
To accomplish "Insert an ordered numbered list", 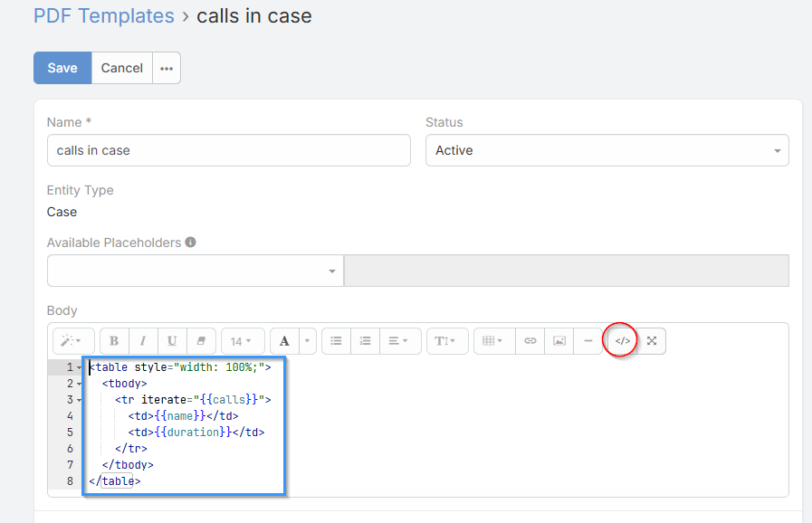I will pos(365,341).
